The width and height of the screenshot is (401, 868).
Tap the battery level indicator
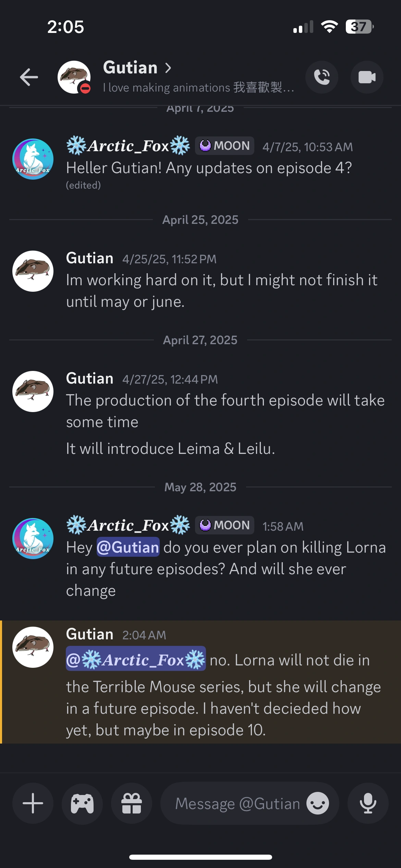359,26
